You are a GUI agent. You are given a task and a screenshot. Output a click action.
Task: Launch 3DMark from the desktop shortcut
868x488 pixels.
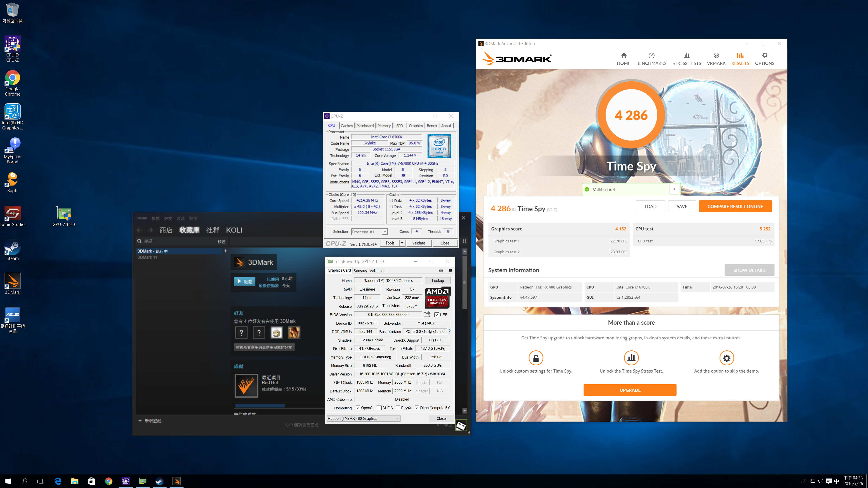click(x=12, y=284)
